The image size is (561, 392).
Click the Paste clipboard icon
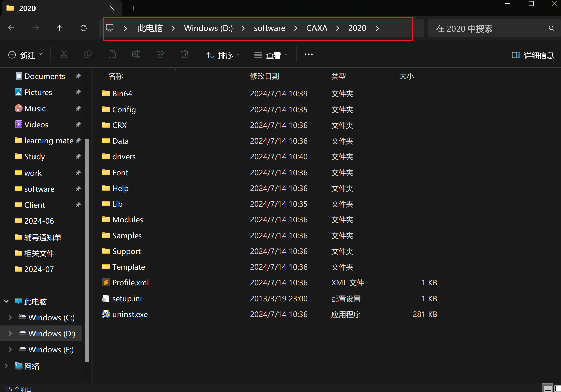click(x=112, y=54)
